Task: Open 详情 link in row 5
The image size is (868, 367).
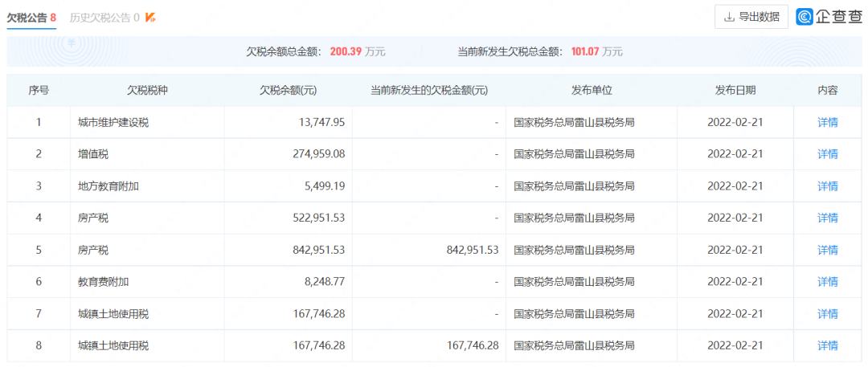Action: (828, 251)
